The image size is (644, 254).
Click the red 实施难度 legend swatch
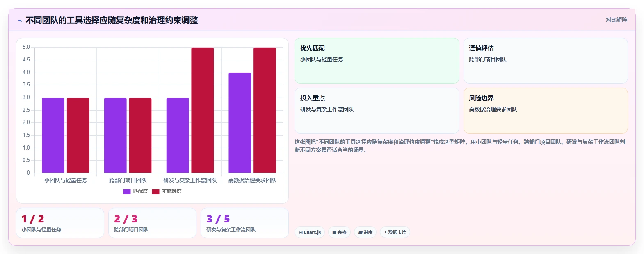pyautogui.click(x=155, y=192)
